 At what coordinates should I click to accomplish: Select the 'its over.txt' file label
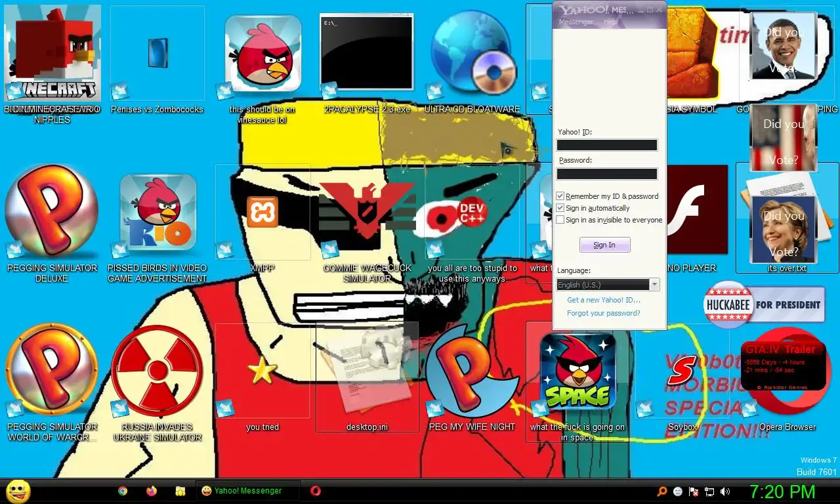point(787,268)
